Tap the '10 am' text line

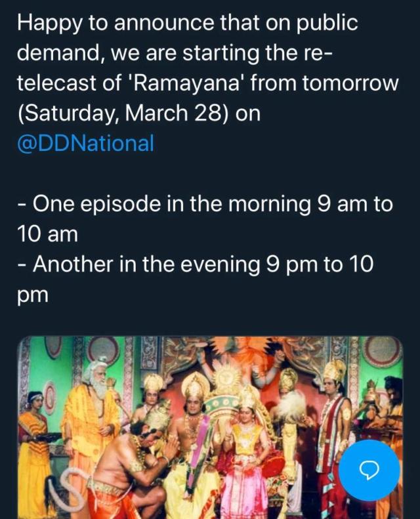pyautogui.click(x=47, y=234)
